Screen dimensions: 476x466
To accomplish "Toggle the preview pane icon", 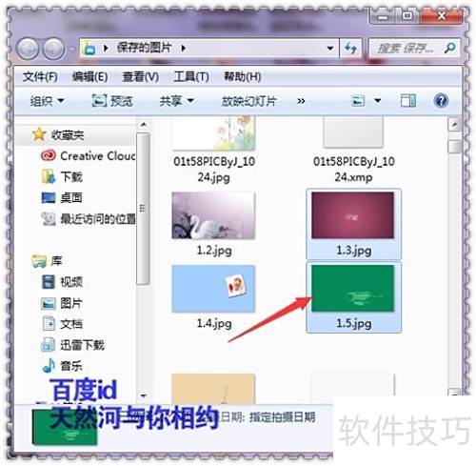I will 408,101.
